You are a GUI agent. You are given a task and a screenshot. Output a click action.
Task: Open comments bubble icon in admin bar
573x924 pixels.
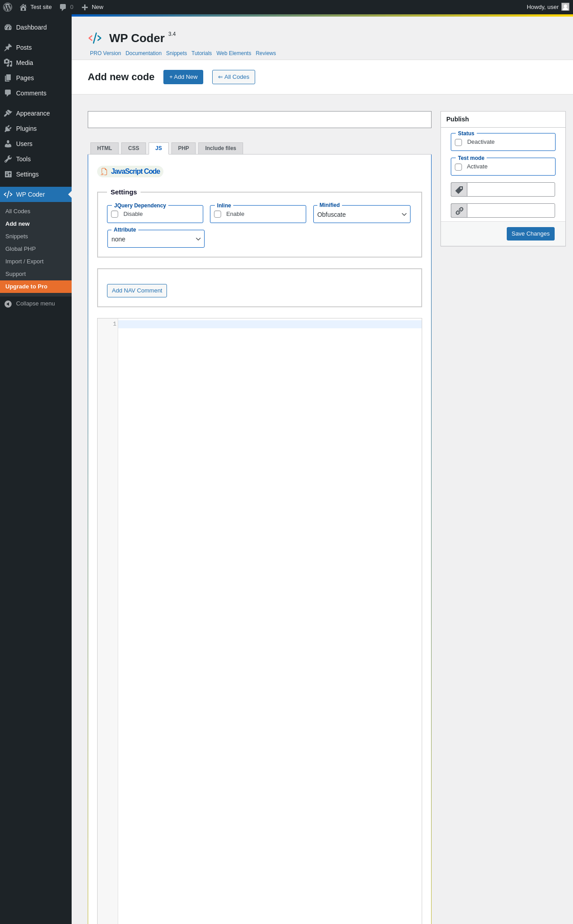point(63,7)
